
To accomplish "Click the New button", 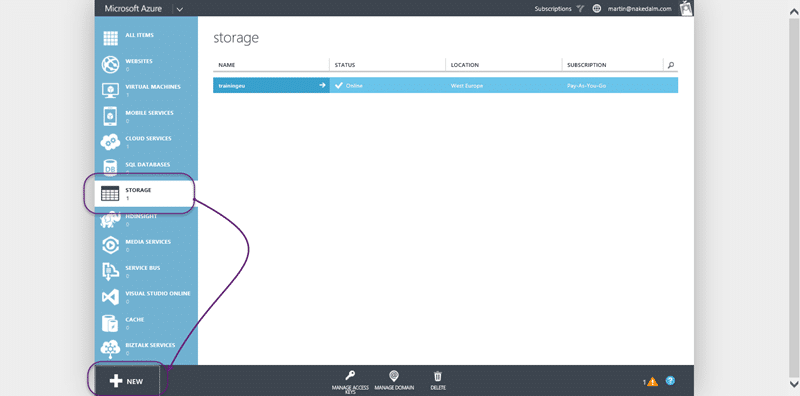I will point(127,381).
